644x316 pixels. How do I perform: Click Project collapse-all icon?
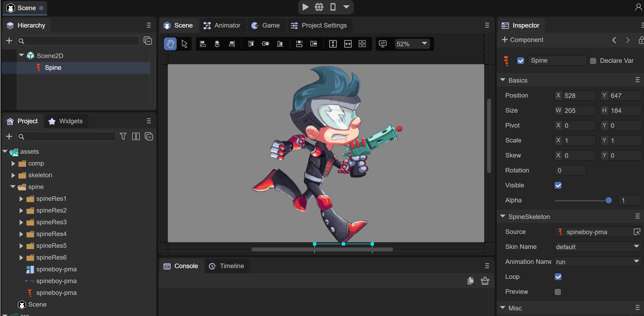[x=149, y=136]
